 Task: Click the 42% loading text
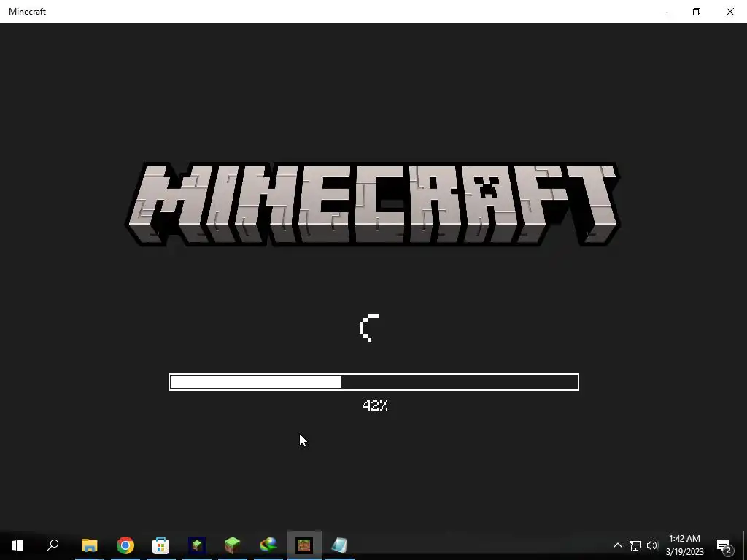tap(375, 405)
